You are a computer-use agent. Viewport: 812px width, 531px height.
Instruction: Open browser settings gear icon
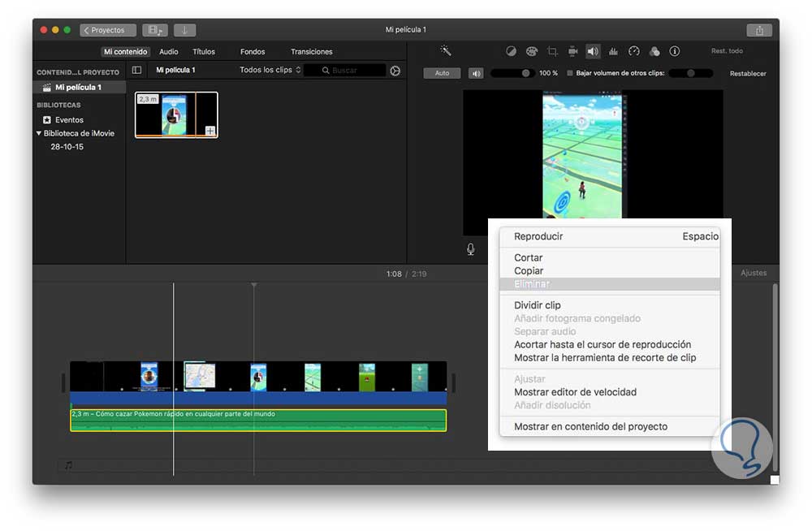pyautogui.click(x=395, y=71)
